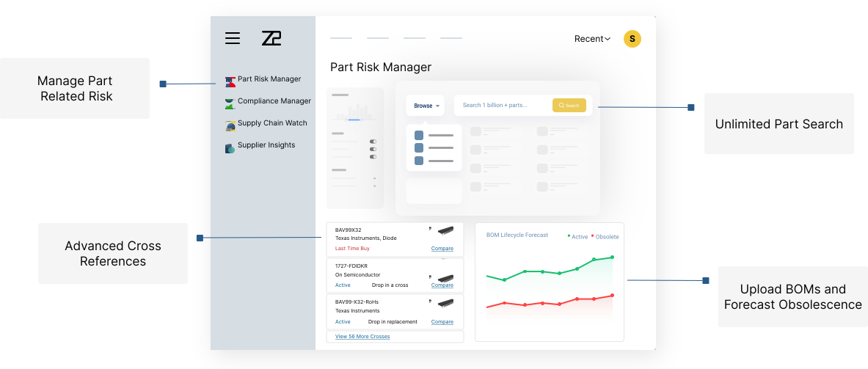Check the second blue square in Browse list

coord(419,147)
